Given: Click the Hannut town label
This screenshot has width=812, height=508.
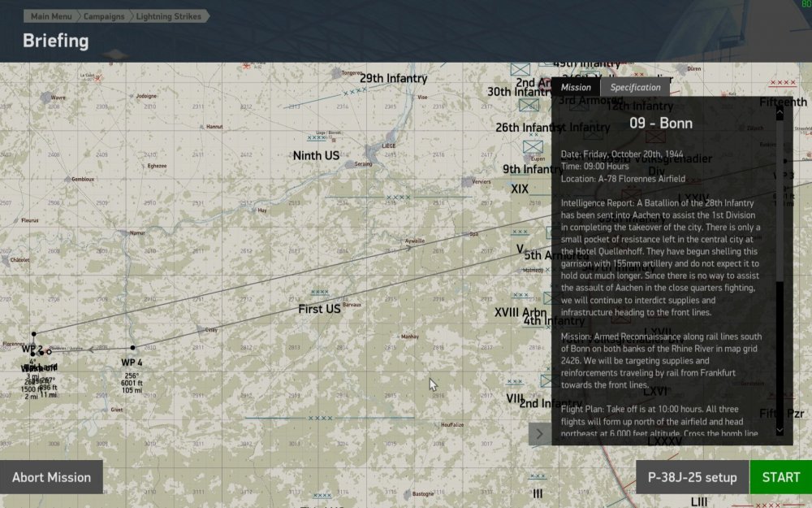Looking at the screenshot, I should pyautogui.click(x=214, y=127).
